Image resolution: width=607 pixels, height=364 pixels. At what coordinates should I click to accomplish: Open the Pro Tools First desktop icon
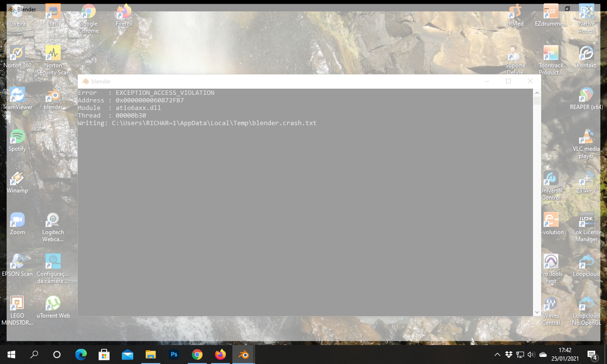551,269
